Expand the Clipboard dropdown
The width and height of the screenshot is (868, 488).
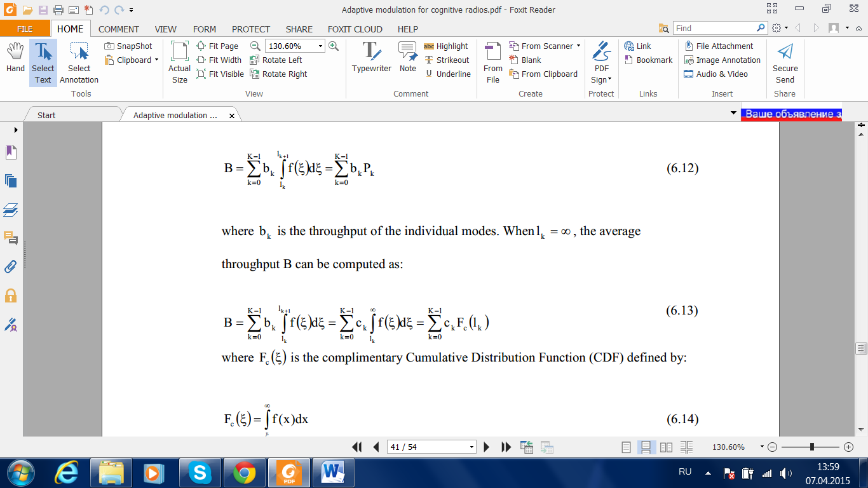pos(156,60)
